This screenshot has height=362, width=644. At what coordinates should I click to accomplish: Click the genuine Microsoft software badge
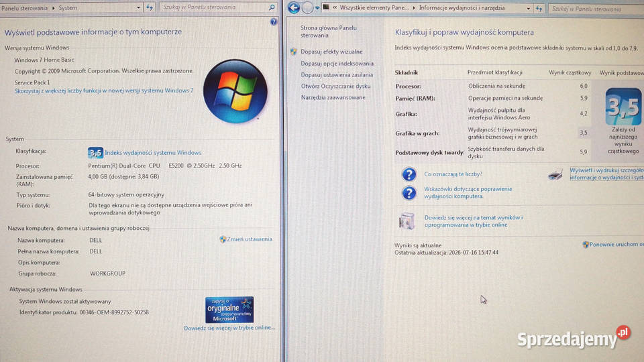tap(229, 310)
